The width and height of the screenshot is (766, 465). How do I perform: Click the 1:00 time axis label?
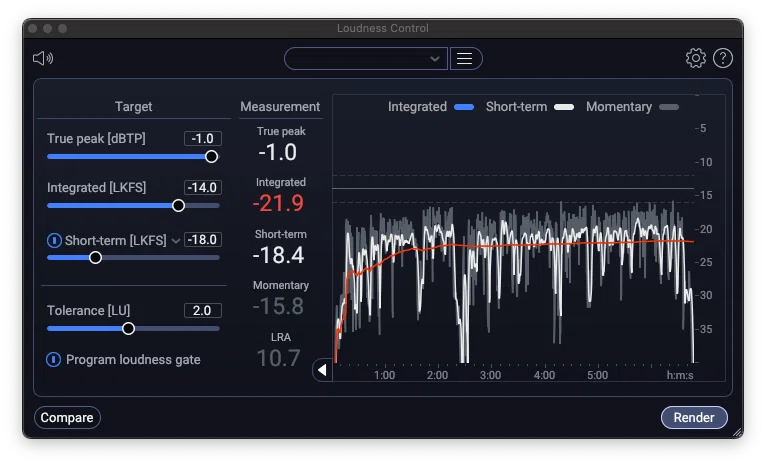384,375
